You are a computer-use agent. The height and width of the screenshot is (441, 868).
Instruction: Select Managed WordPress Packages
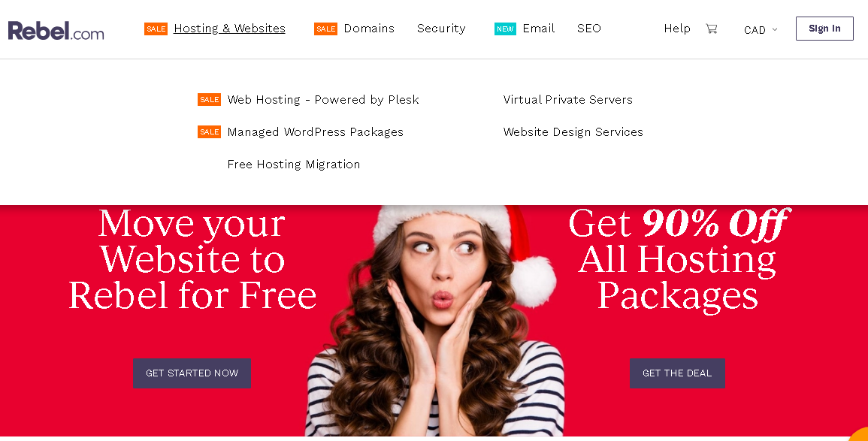(x=315, y=131)
